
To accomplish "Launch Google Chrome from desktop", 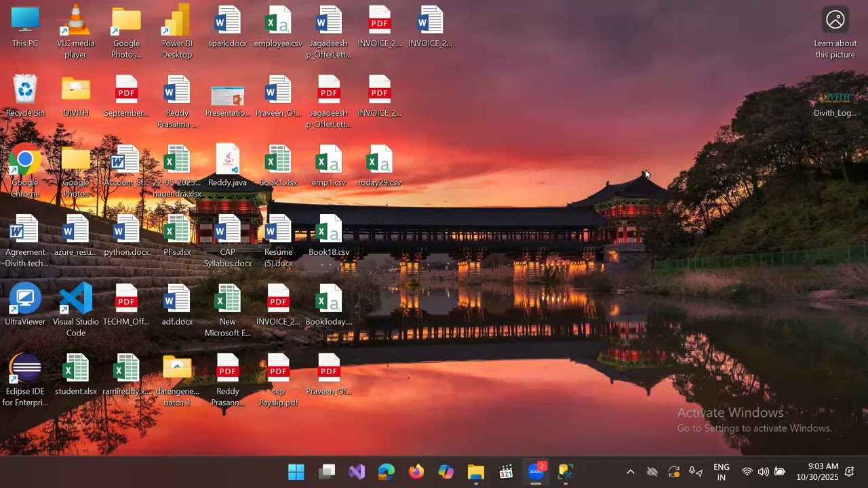I will [x=25, y=171].
